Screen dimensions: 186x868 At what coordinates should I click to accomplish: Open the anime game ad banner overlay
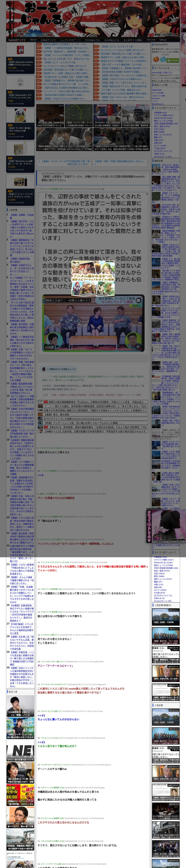(93, 278)
